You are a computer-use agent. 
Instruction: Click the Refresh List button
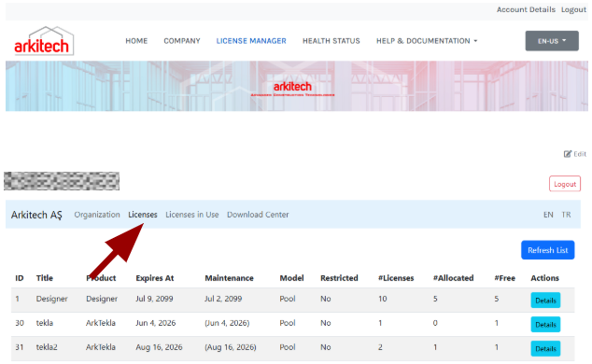click(547, 250)
